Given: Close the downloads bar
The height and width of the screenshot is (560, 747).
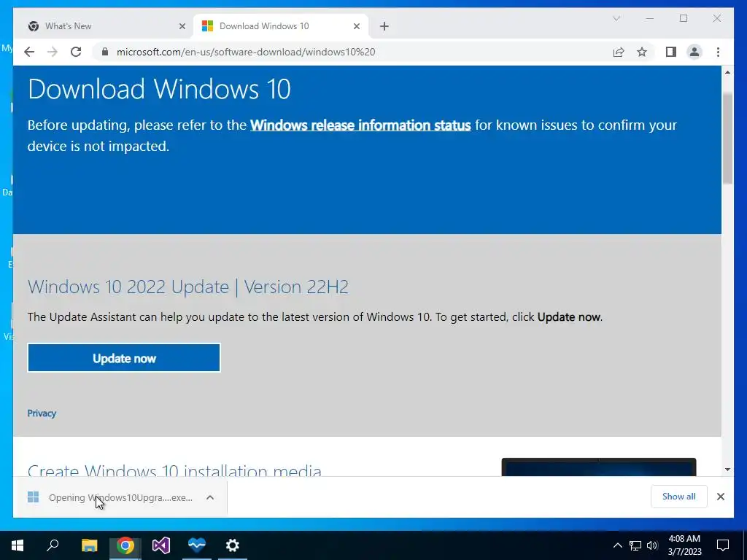Looking at the screenshot, I should 720,496.
